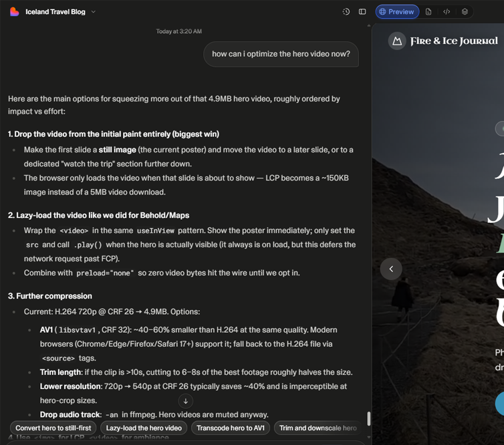
Task: Toggle the chat sidebar panel icon
Action: [x=362, y=12]
